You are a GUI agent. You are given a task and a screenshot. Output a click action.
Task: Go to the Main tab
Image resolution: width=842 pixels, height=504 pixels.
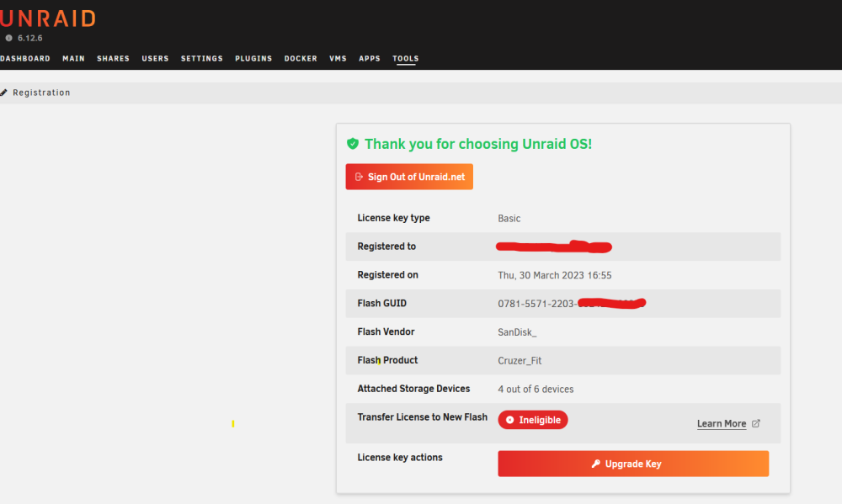point(73,59)
